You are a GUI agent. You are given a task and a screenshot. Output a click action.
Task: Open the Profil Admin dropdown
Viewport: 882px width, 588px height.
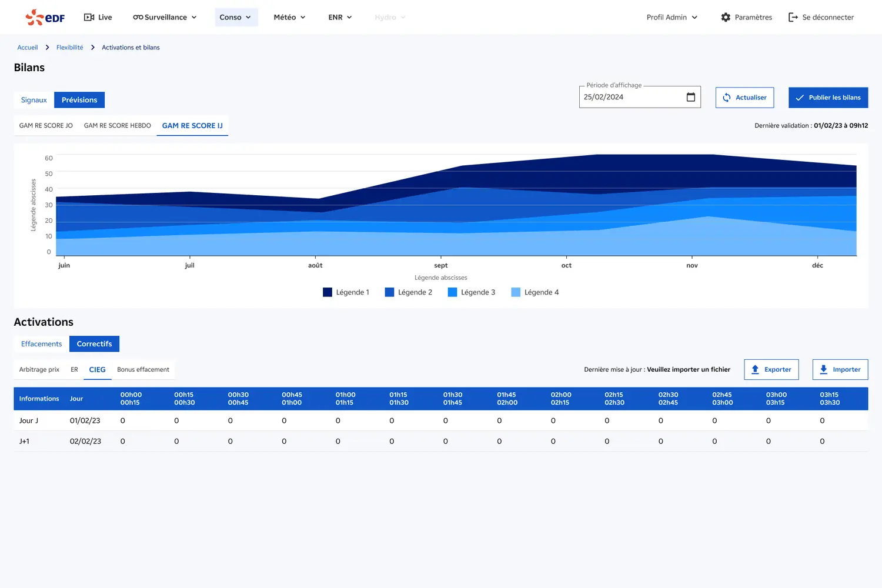point(672,17)
